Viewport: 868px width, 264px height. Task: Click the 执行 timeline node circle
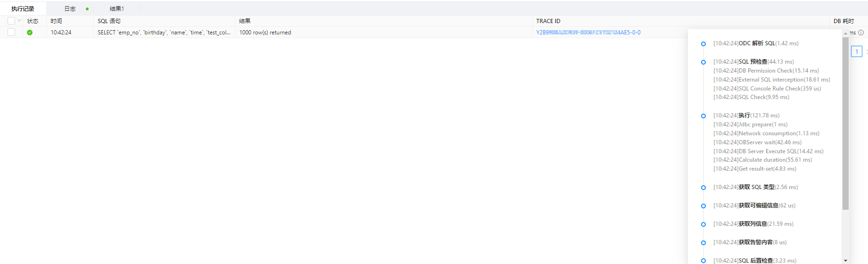pyautogui.click(x=703, y=116)
